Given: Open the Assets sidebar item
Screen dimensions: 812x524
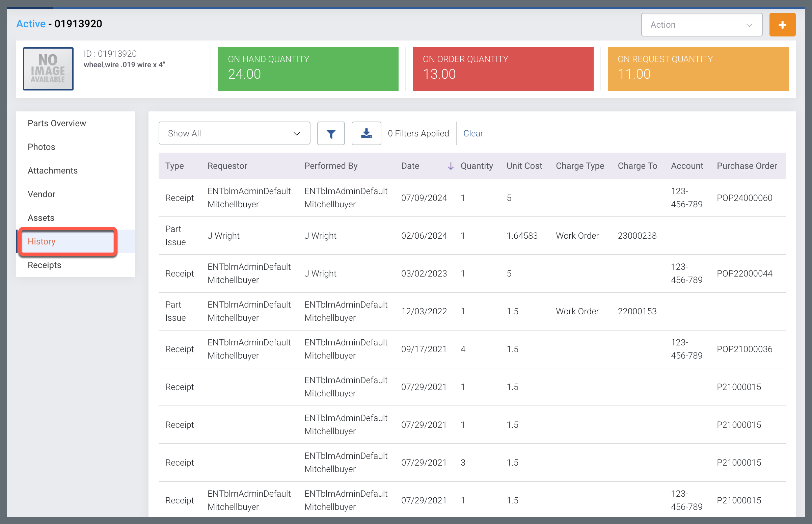Looking at the screenshot, I should pos(41,218).
